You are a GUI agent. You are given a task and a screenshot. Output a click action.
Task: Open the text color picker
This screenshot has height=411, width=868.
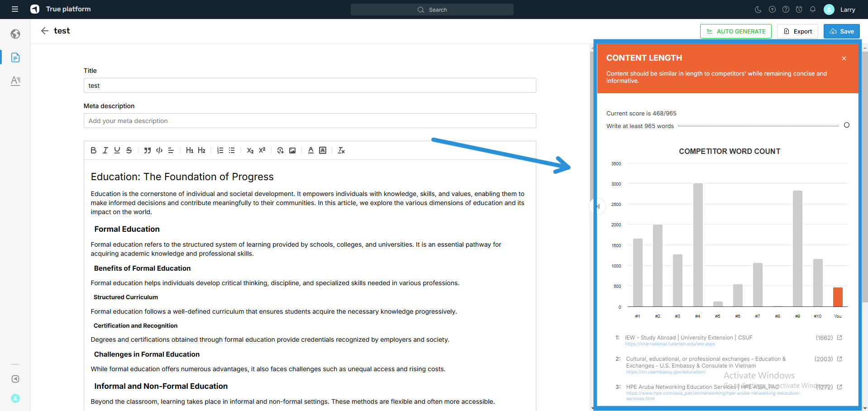click(311, 150)
